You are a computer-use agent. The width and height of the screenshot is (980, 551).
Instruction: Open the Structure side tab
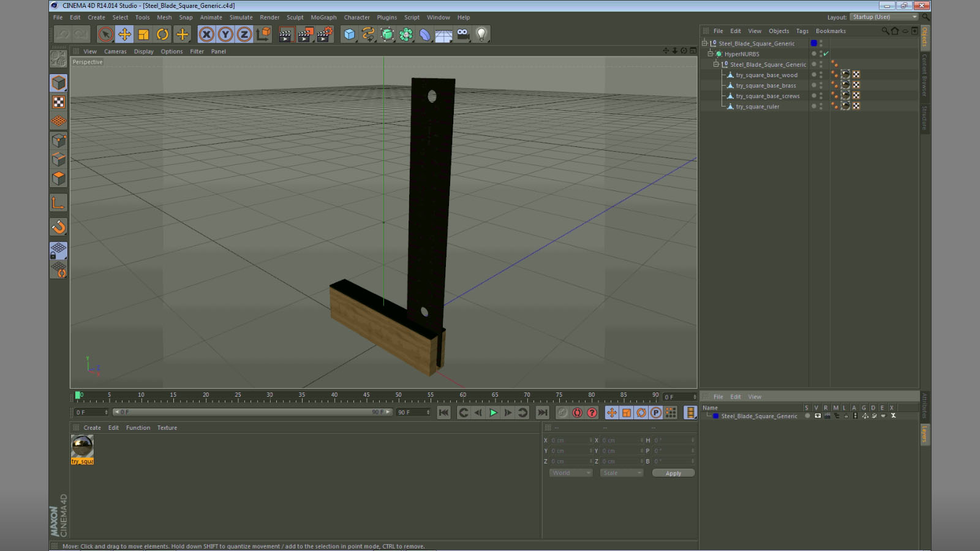[x=925, y=118]
